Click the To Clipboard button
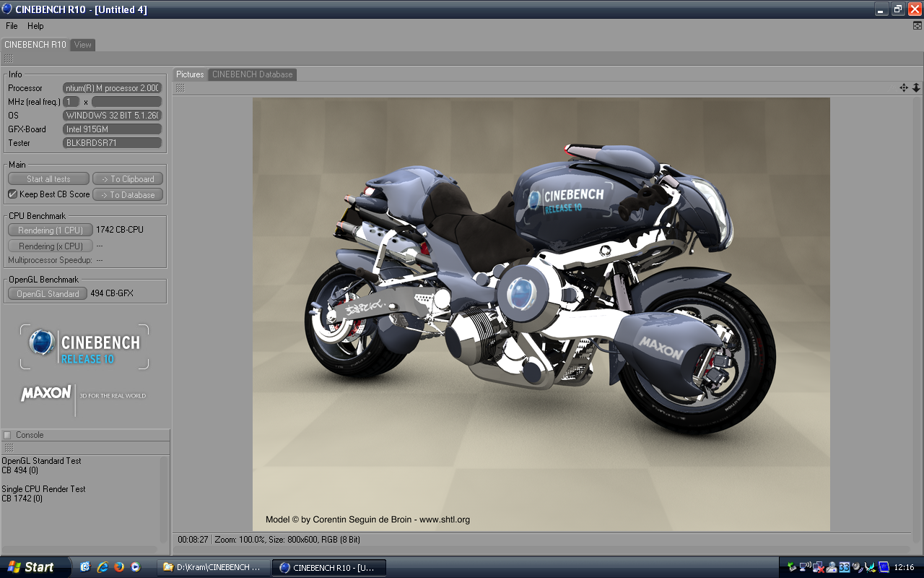924x578 pixels. [128, 179]
